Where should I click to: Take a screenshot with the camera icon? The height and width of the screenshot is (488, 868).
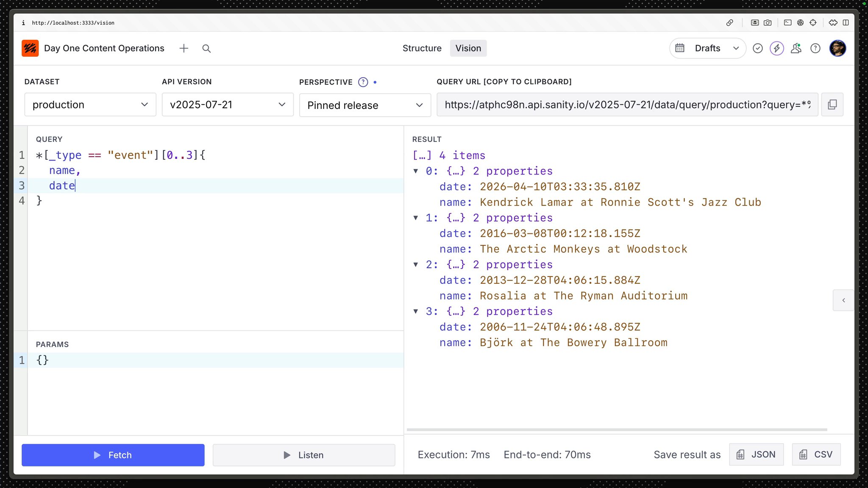tap(768, 23)
